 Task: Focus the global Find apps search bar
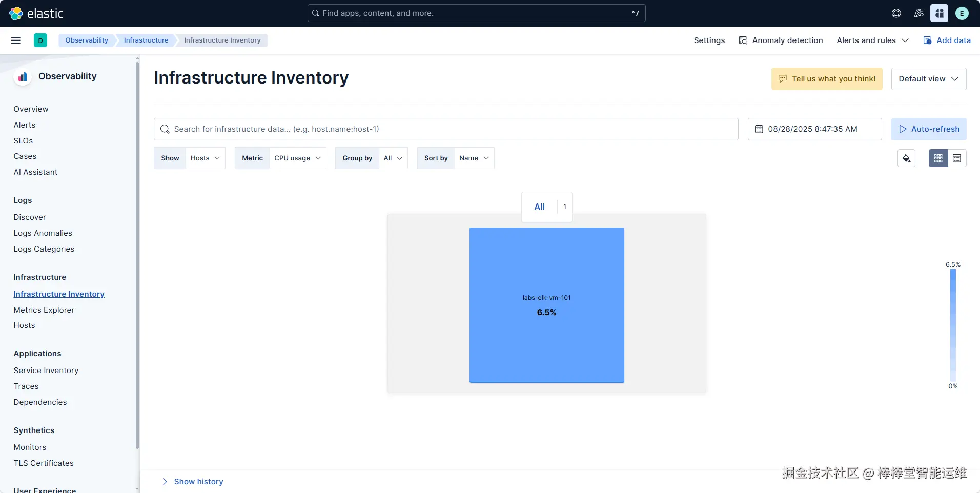(476, 13)
